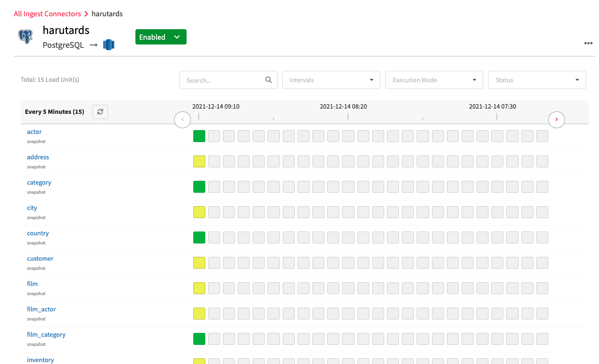
Task: Click breadcrumb chevron after All Ingest Connectors
Action: [86, 14]
